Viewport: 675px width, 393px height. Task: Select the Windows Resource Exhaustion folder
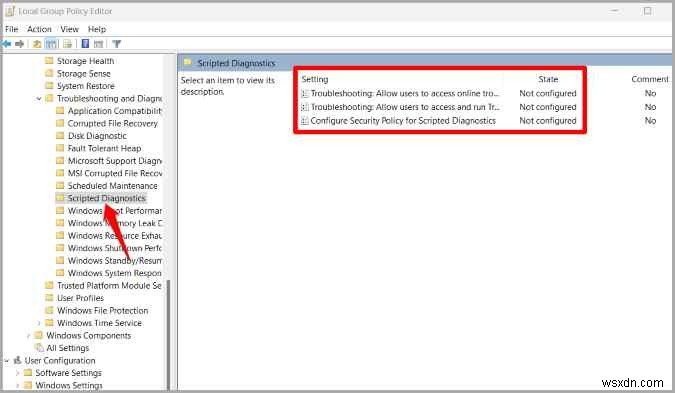[x=115, y=236]
